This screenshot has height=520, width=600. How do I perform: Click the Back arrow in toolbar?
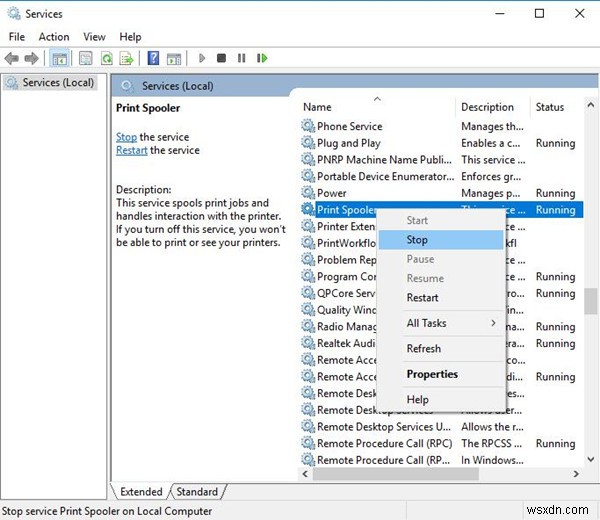click(13, 59)
